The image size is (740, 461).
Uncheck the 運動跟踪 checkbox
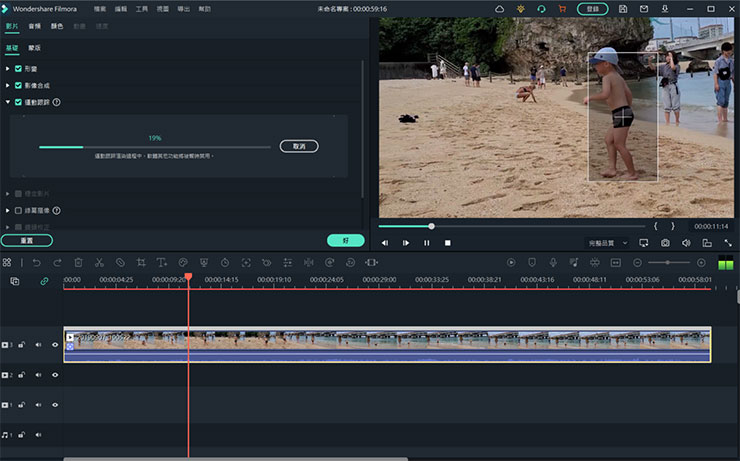click(x=18, y=102)
